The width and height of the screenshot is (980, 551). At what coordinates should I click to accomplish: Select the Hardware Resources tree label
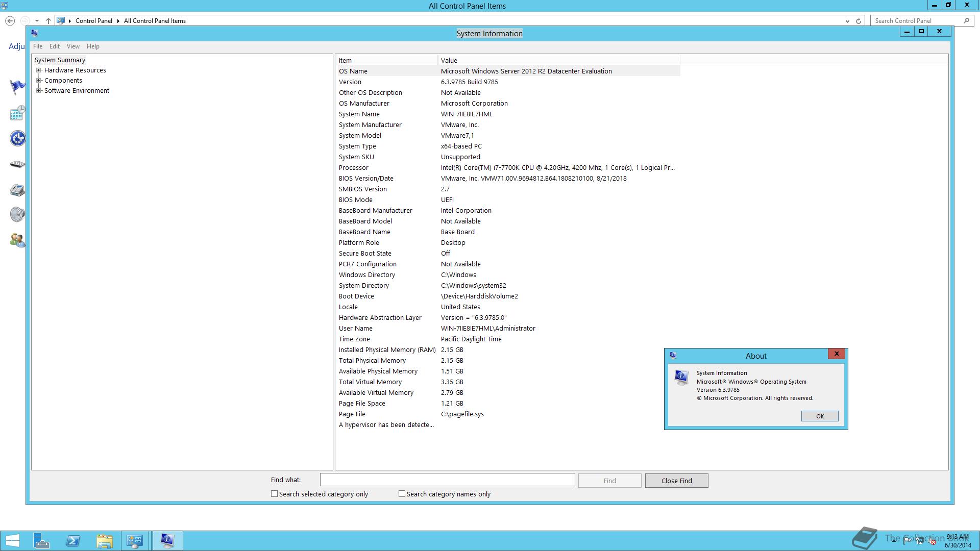(75, 70)
